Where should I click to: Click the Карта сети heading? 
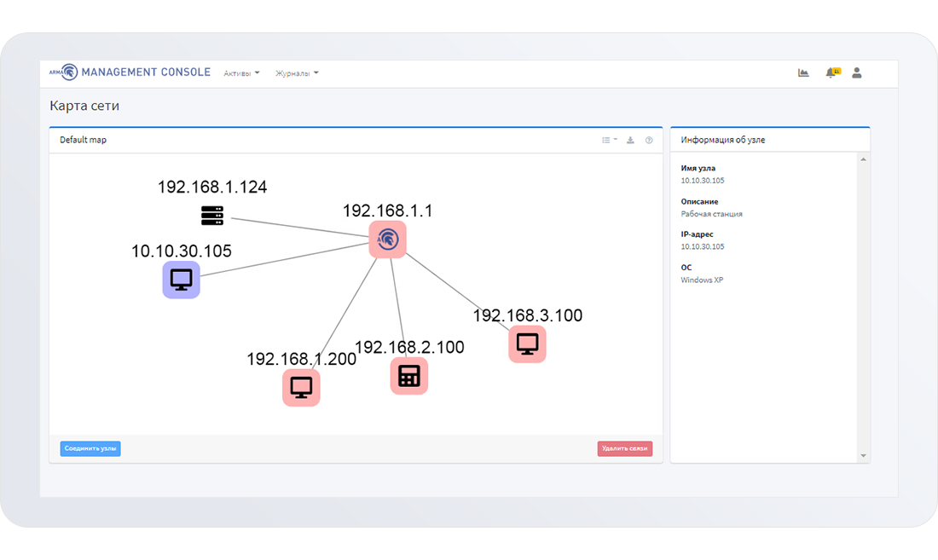[x=84, y=106]
